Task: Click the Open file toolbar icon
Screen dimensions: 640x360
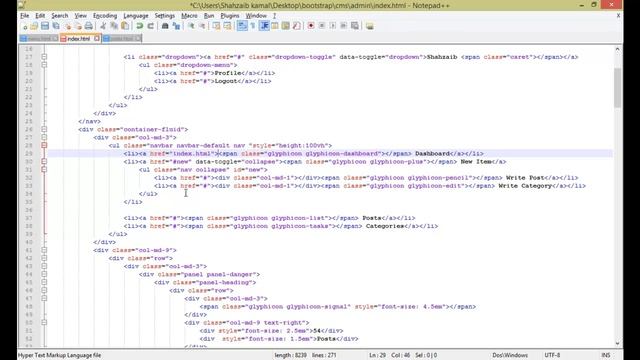Action: 34,26
